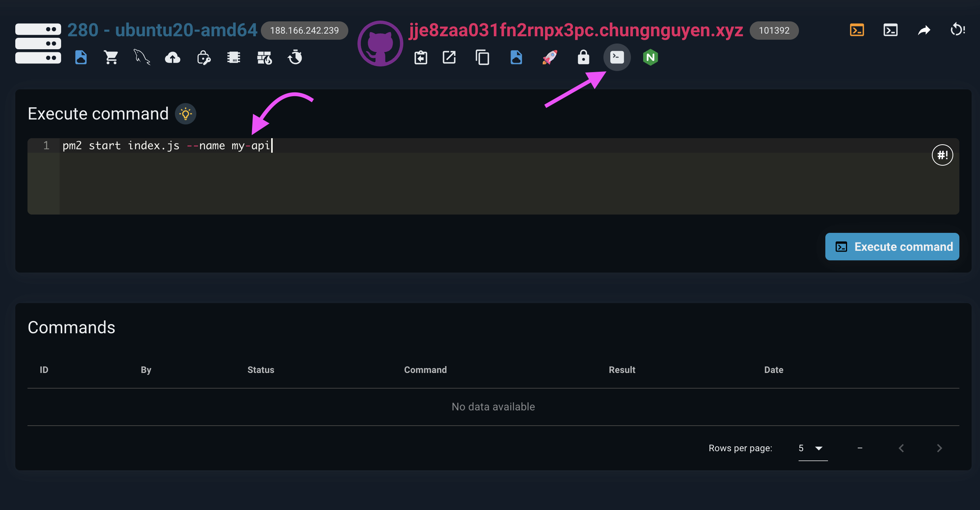Click the 280 - ubuntu20-amd64 server title
Viewport: 980px width, 510px height.
[162, 30]
